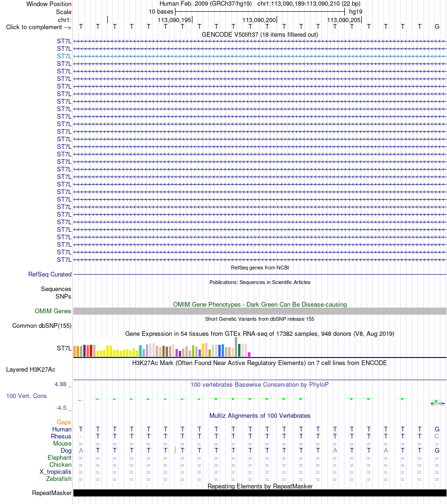Open GENCODE V50lift37 track title
The image size is (447, 504).
point(260,34)
